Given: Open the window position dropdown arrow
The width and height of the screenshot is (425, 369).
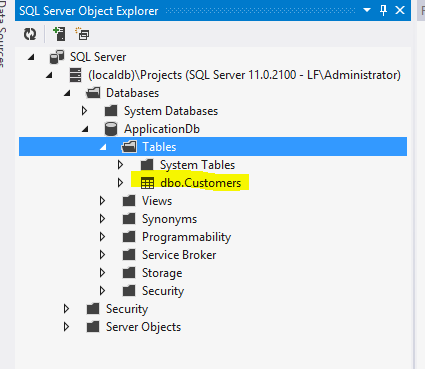Looking at the screenshot, I should point(367,10).
